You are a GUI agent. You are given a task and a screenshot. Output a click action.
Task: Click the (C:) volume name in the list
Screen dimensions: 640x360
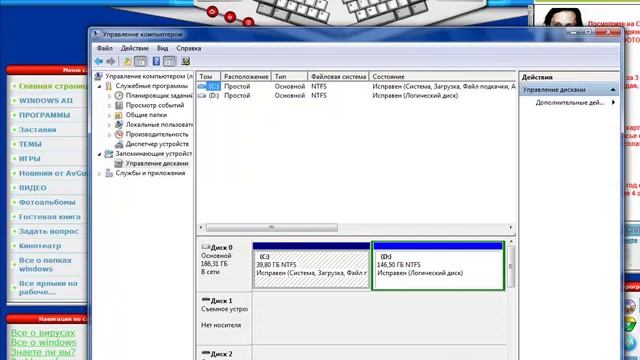click(213, 86)
